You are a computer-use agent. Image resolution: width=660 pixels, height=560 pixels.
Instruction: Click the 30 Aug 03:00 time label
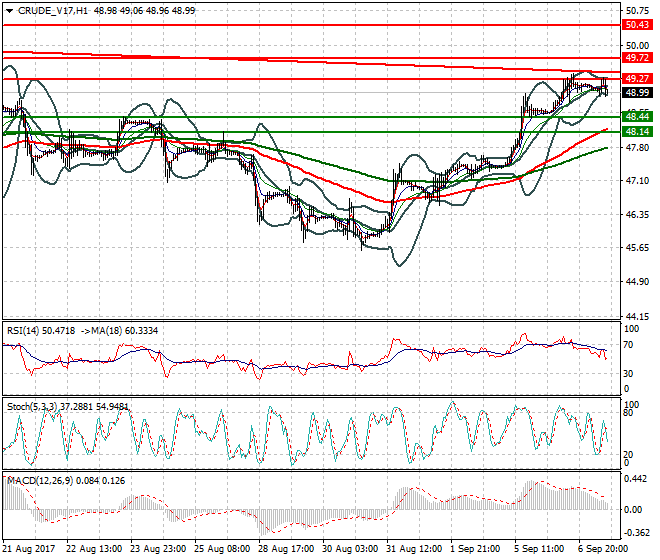(350, 549)
